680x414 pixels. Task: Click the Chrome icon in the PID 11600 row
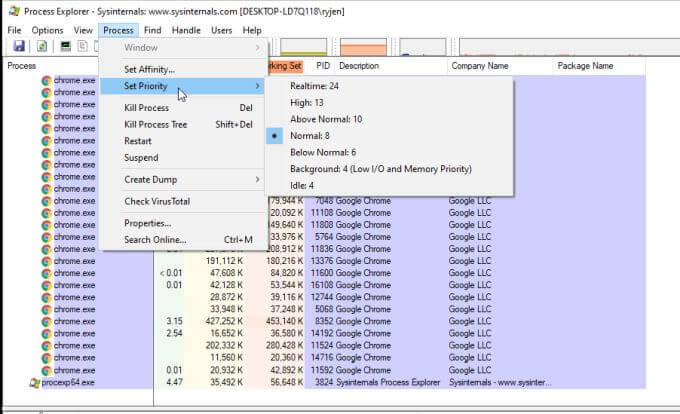46,274
